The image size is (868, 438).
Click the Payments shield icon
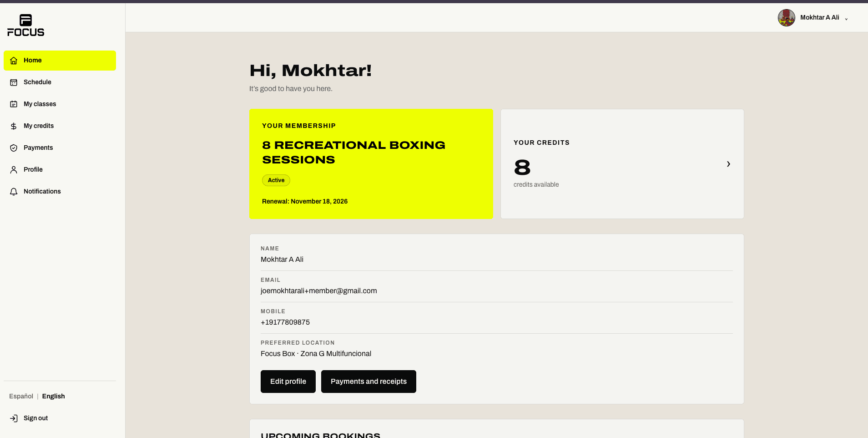click(x=14, y=148)
